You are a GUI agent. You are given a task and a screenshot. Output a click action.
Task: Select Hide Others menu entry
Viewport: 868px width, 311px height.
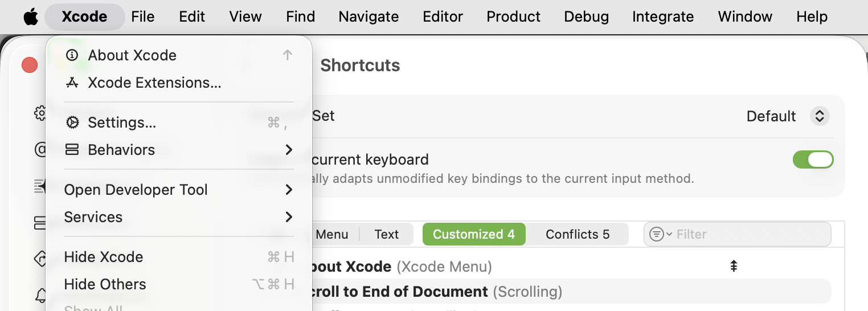tap(105, 284)
